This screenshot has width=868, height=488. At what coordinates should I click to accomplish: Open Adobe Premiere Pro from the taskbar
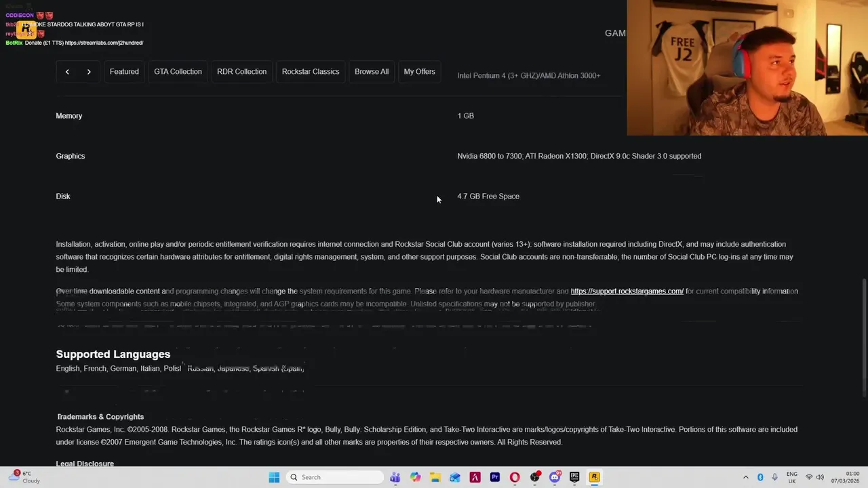tap(495, 477)
